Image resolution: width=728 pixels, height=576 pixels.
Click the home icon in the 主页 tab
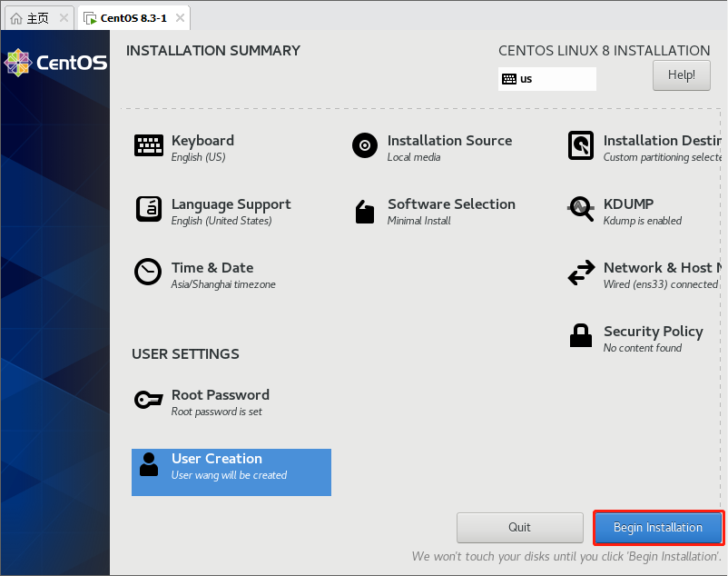point(16,18)
